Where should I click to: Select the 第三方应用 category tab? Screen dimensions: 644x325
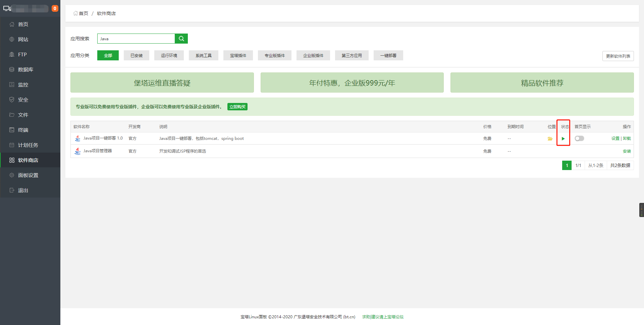(352, 55)
